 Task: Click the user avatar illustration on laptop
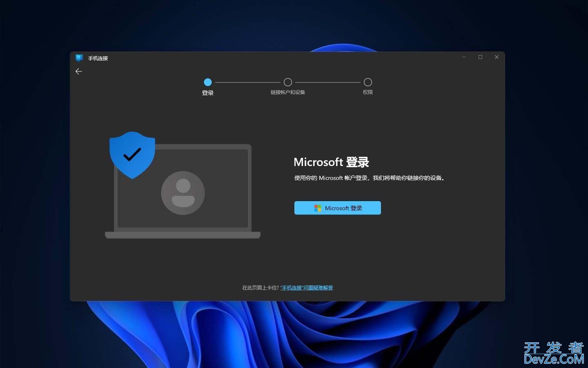(x=183, y=193)
